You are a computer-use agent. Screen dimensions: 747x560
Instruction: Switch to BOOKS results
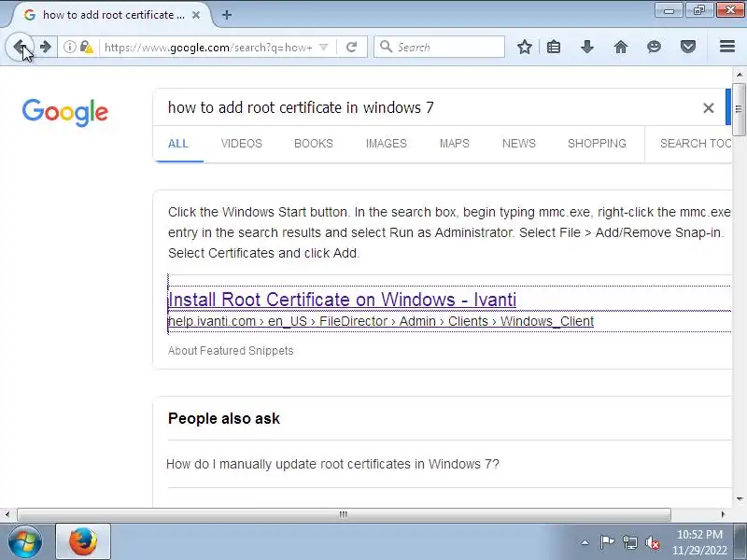click(314, 144)
